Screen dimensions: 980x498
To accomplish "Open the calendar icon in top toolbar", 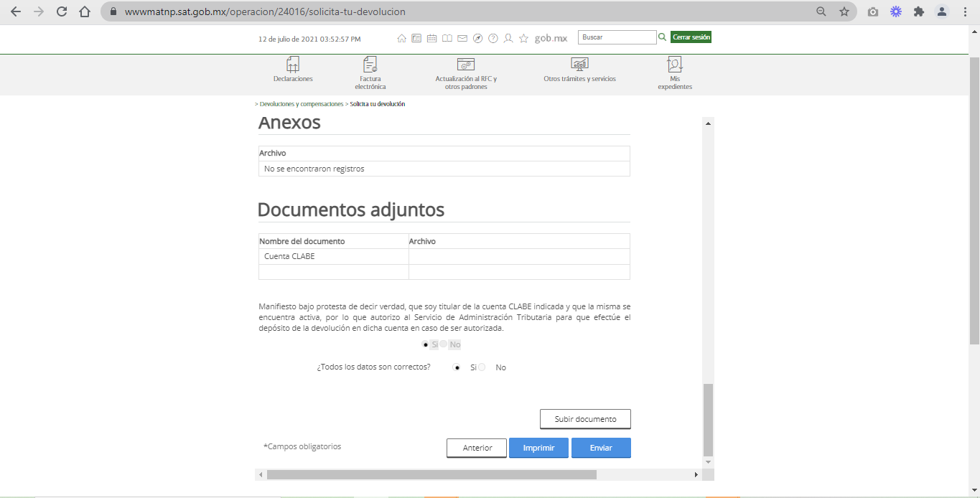I will pos(431,38).
